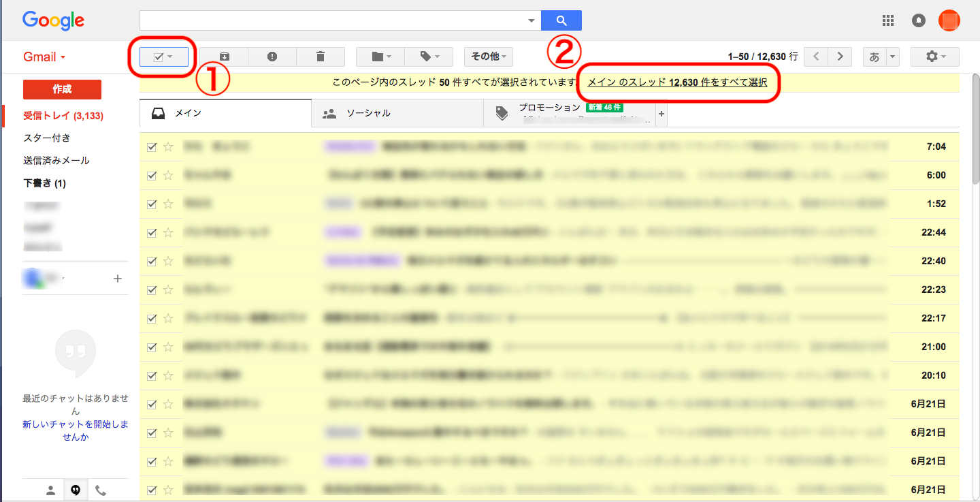Image resolution: width=980 pixels, height=502 pixels.
Task: Click the select all 12,630 threads link
Action: click(677, 82)
